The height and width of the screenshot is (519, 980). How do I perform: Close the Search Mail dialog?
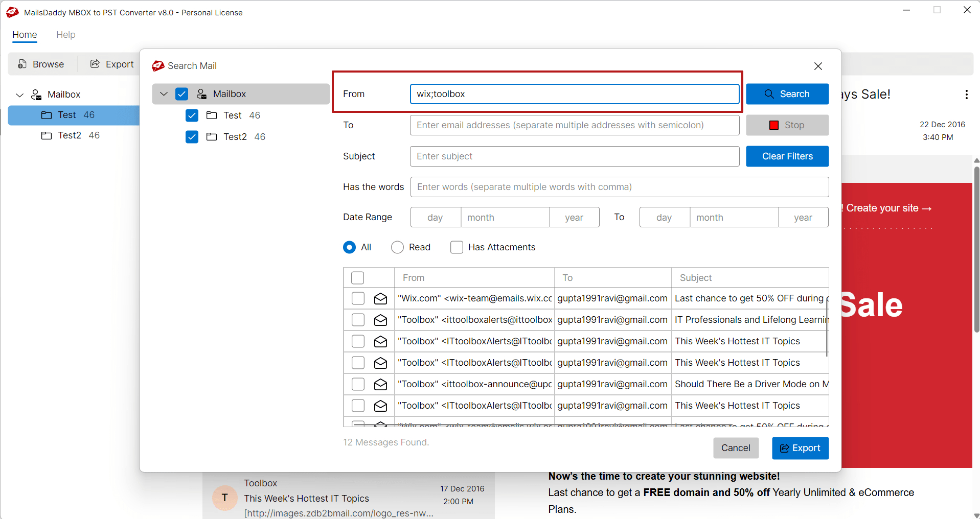(x=818, y=66)
